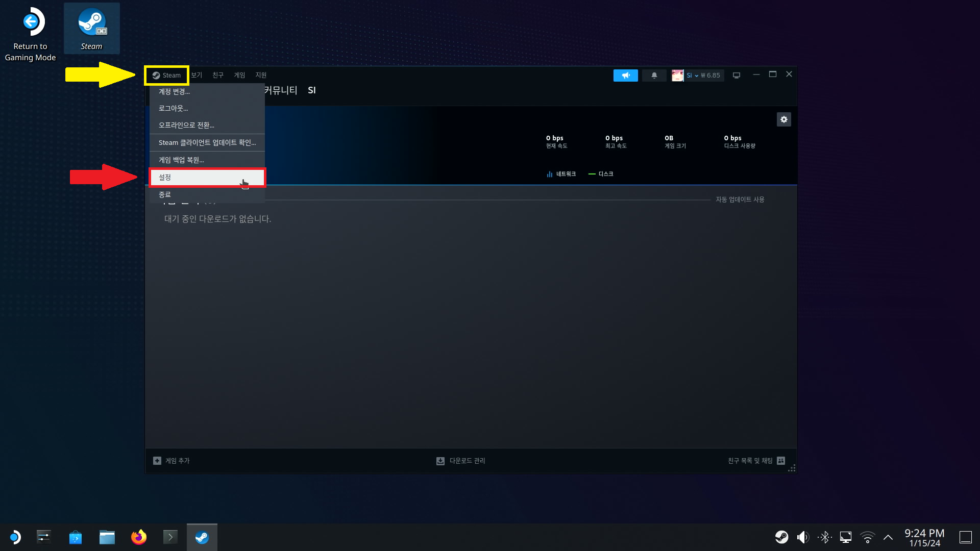Open 친구 목록 및 채팅
This screenshot has width=980, height=551.
(755, 461)
